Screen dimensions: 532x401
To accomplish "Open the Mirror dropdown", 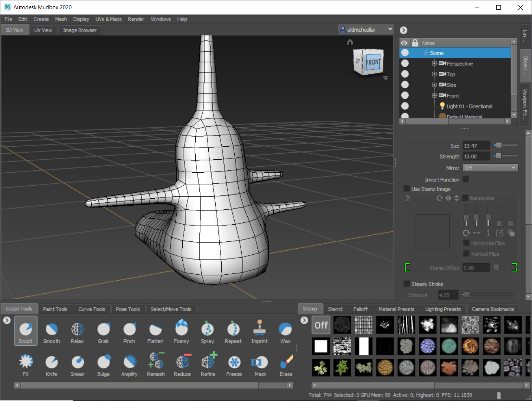I will click(490, 168).
